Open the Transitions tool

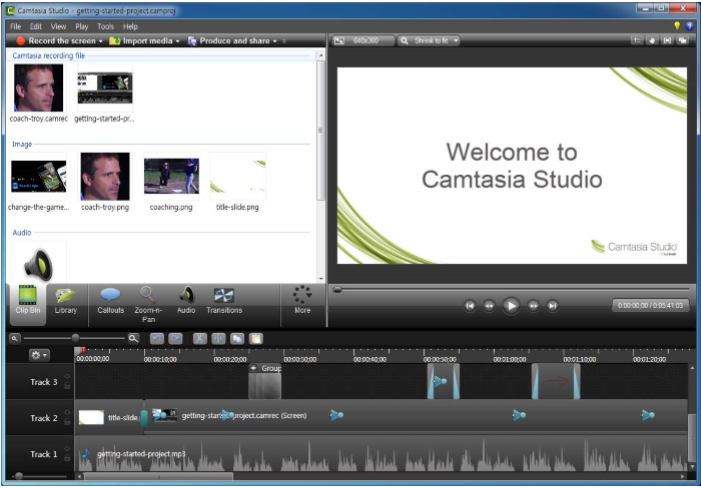(x=224, y=300)
